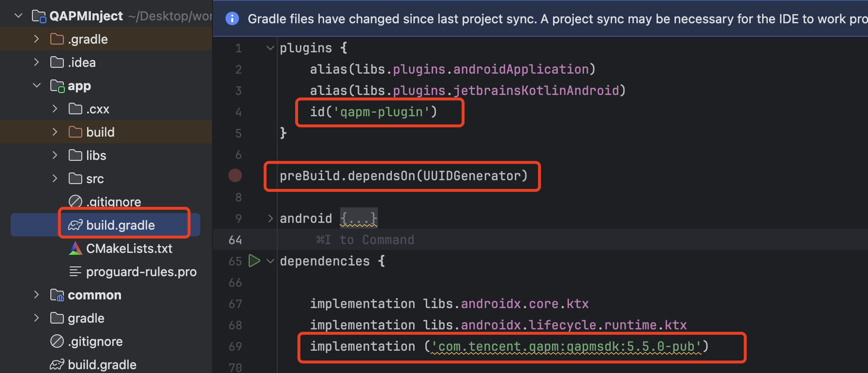Select the app .gitignore file
Viewport: 868px width, 373px height.
pyautogui.click(x=114, y=202)
